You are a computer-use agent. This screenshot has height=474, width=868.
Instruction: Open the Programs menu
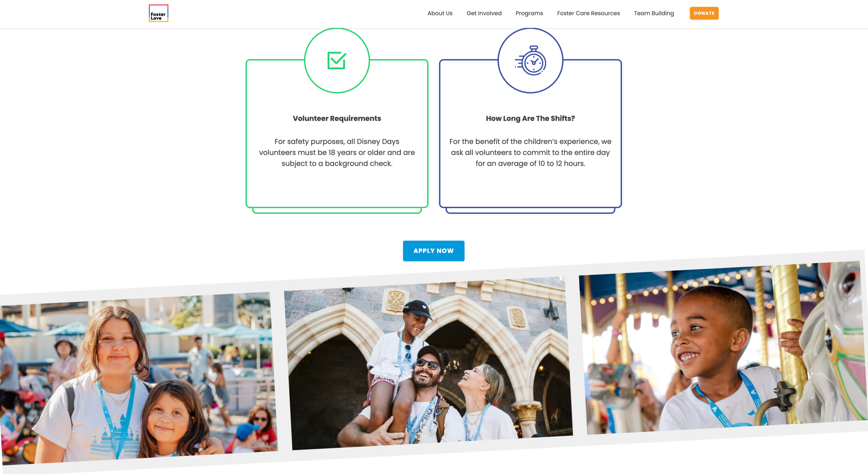click(x=529, y=13)
